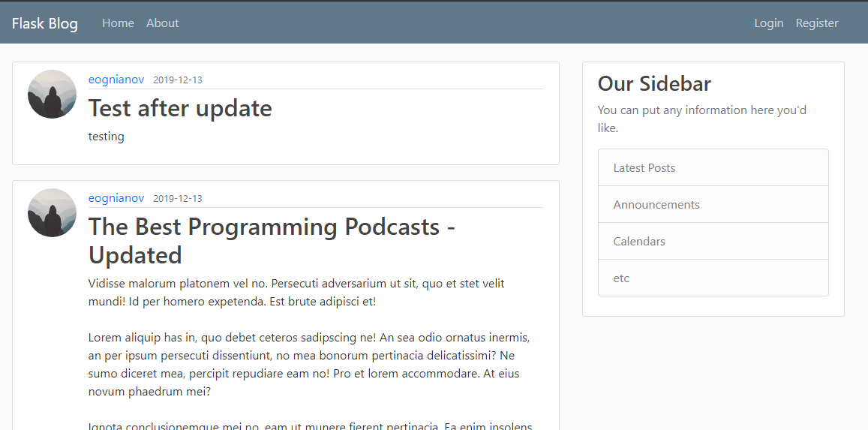Select the 'etc' sidebar item

621,278
